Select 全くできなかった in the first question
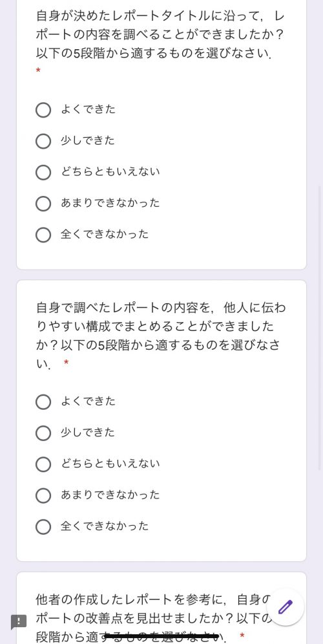This screenshot has width=323, height=644. (43, 235)
